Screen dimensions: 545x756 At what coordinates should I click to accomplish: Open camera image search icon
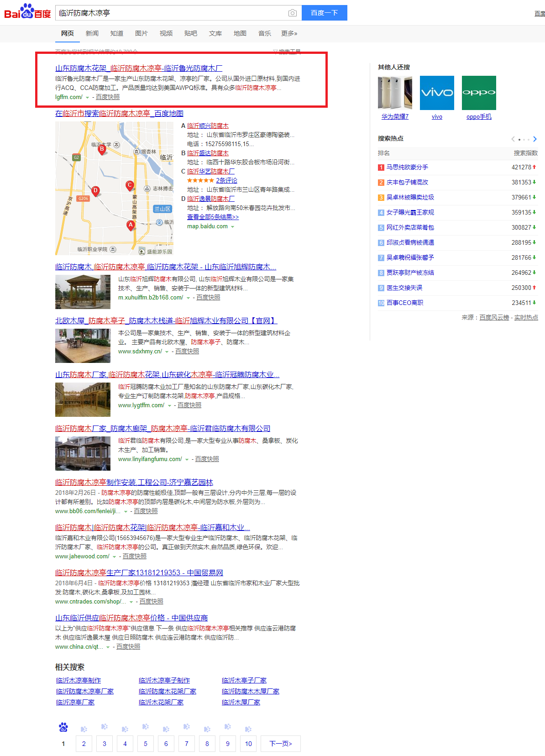pos(293,13)
